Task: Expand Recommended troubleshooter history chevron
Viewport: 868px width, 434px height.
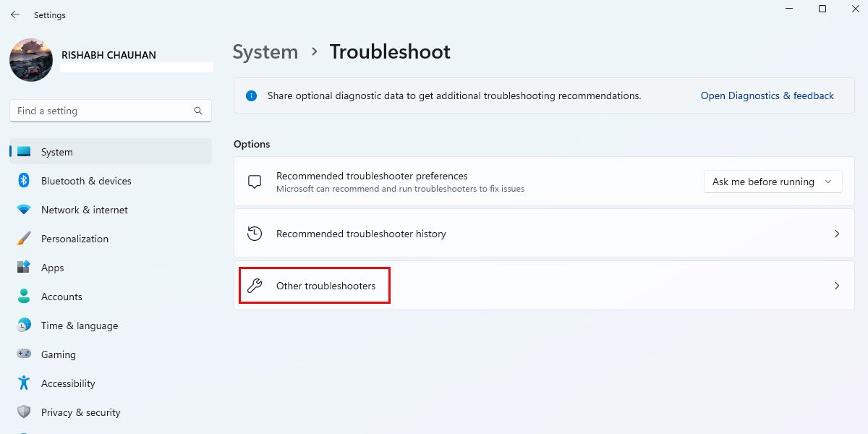Action: coord(837,234)
